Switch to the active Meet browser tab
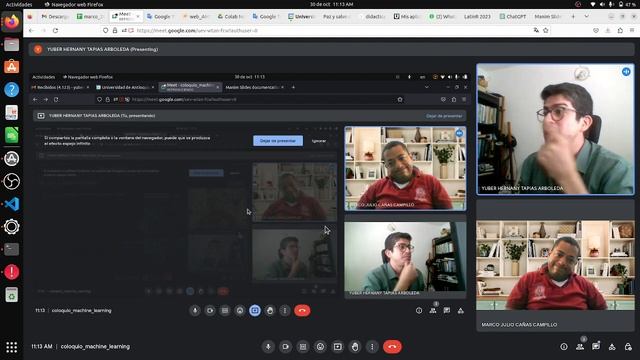The width and height of the screenshot is (640, 360). pyautogui.click(x=127, y=16)
